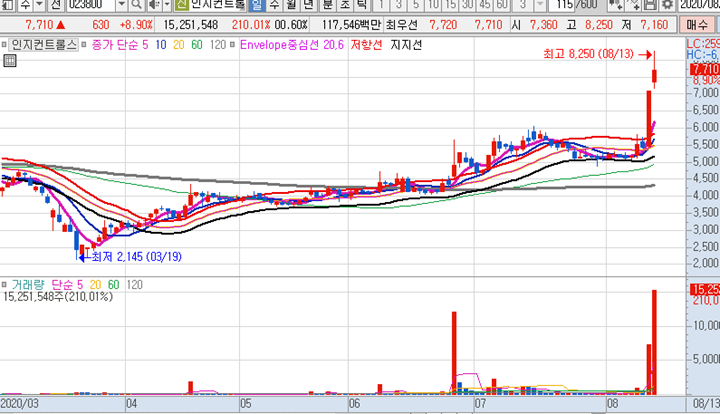
Task: Click the 07 month label on time axis
Action: (x=480, y=404)
